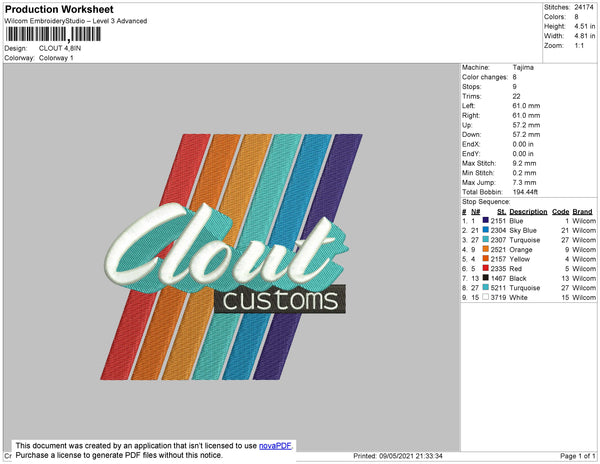Click the White description text
This screenshot has width=600, height=464.
pos(518,297)
